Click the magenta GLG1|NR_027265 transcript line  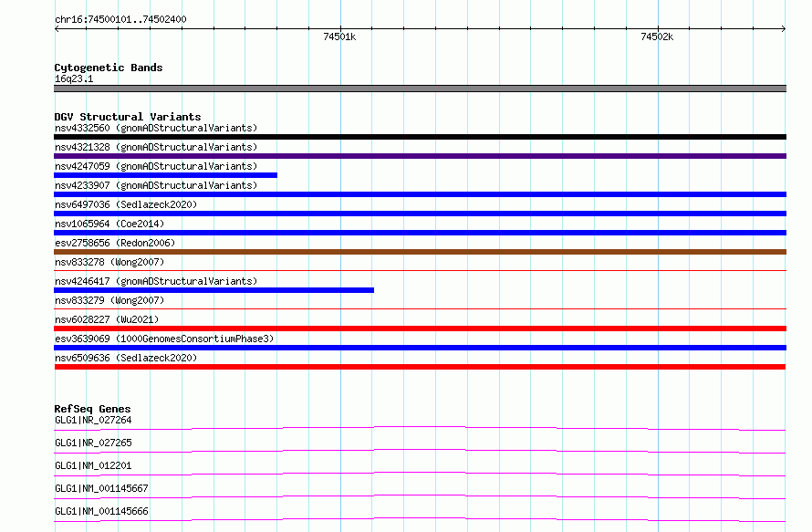[420, 451]
